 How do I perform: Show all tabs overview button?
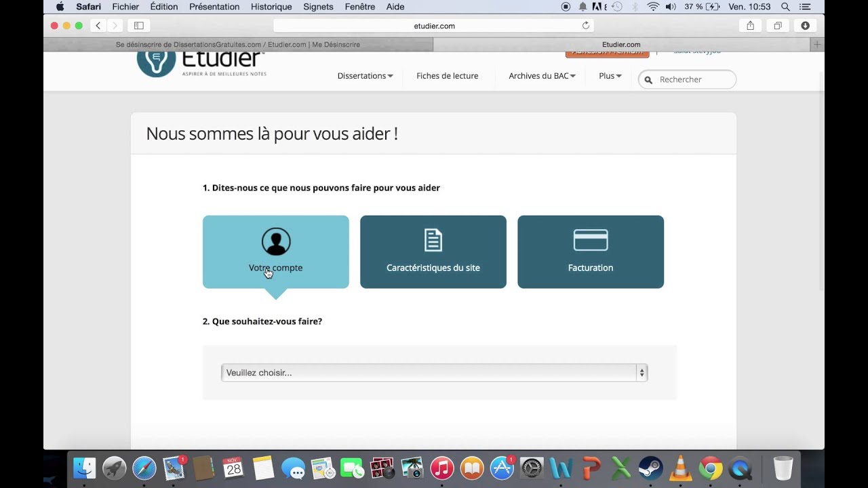coord(778,26)
